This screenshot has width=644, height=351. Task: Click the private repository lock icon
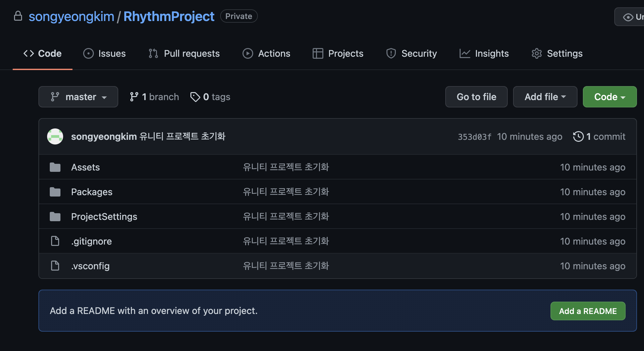point(18,16)
